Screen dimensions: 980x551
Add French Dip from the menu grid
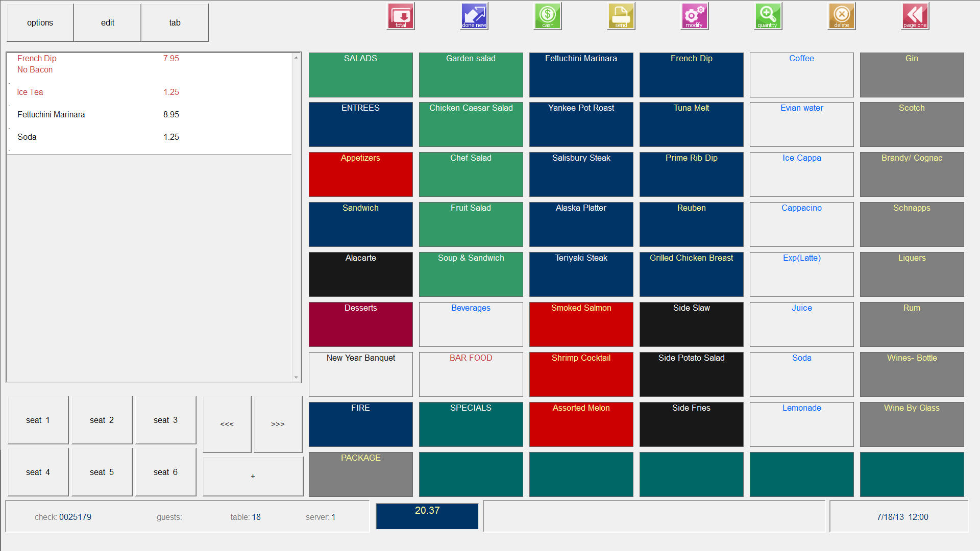coord(692,75)
